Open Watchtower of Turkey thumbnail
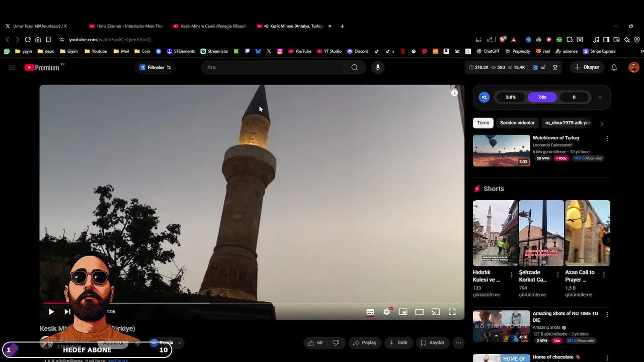The image size is (644, 362). (x=501, y=150)
